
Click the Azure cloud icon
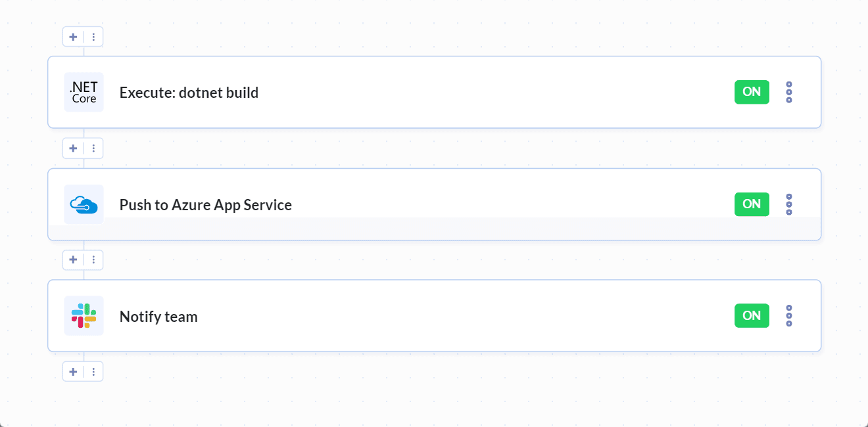pyautogui.click(x=84, y=204)
